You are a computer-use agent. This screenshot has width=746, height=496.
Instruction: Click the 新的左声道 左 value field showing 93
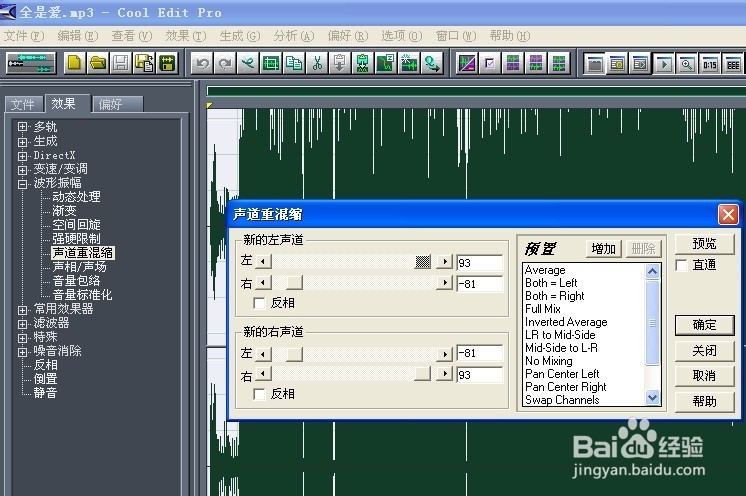click(x=479, y=263)
